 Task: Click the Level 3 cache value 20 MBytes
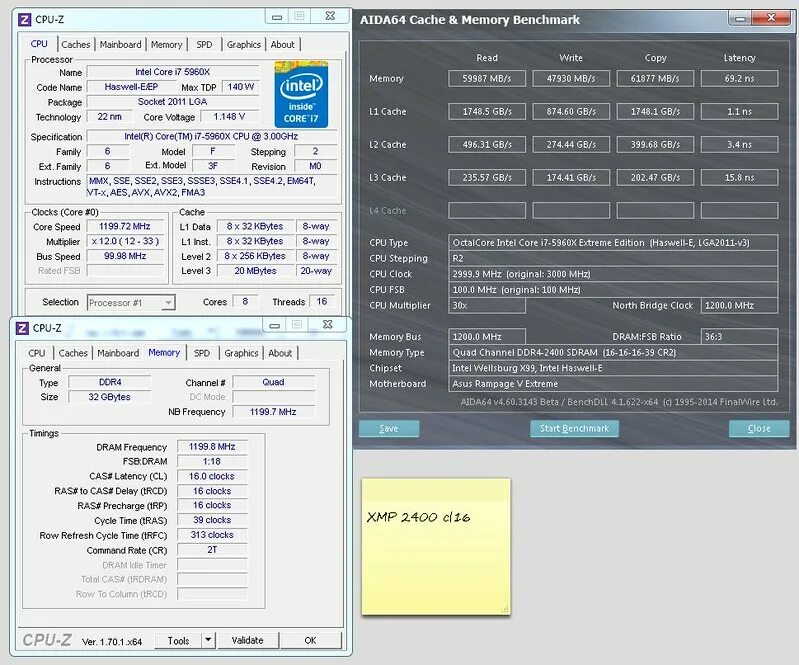point(255,271)
